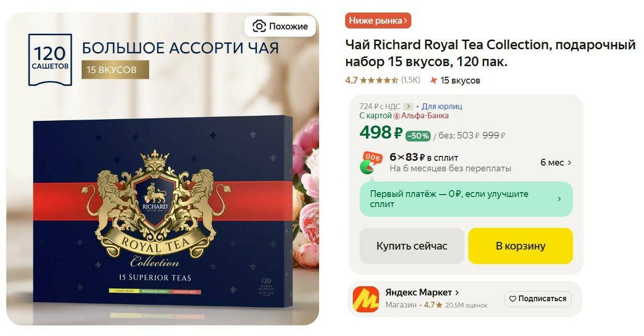The image size is (644, 336).
Task: Expand the 6 мес split term chevron
Action: tap(570, 163)
